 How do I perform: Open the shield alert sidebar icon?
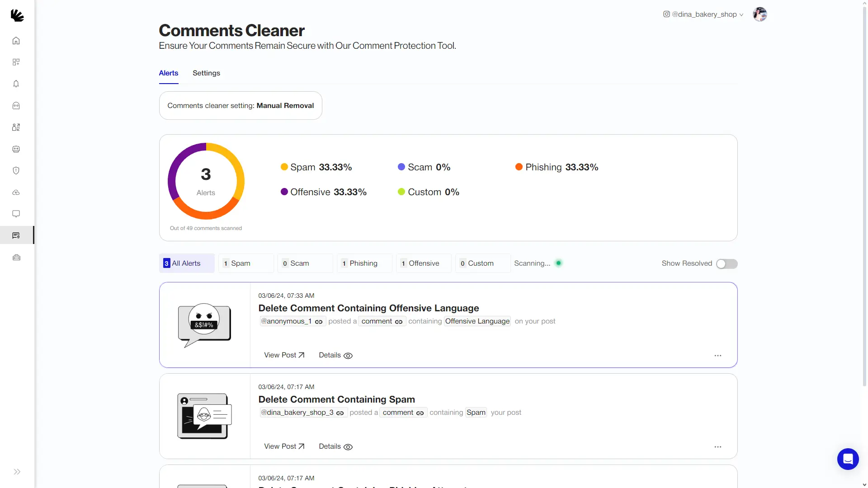click(16, 171)
